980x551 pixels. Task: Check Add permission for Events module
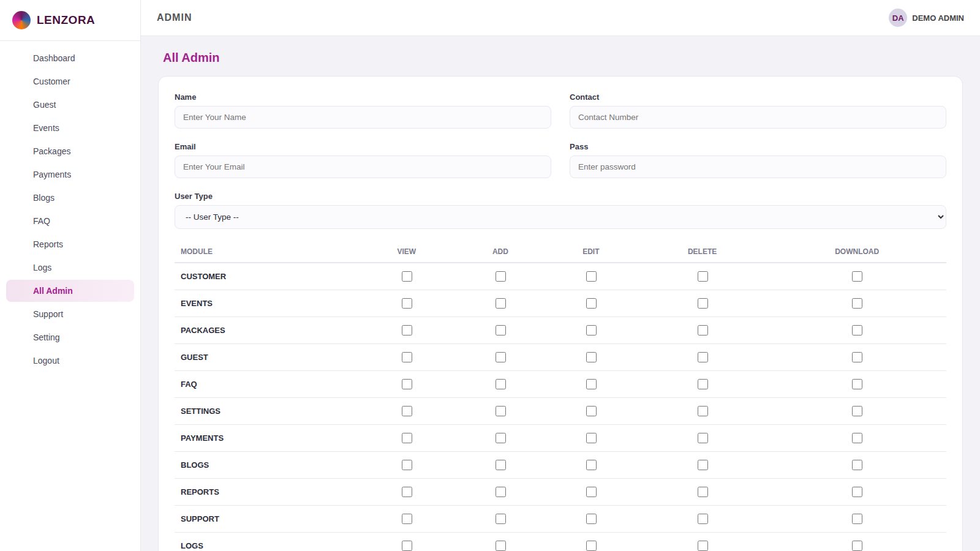(500, 304)
